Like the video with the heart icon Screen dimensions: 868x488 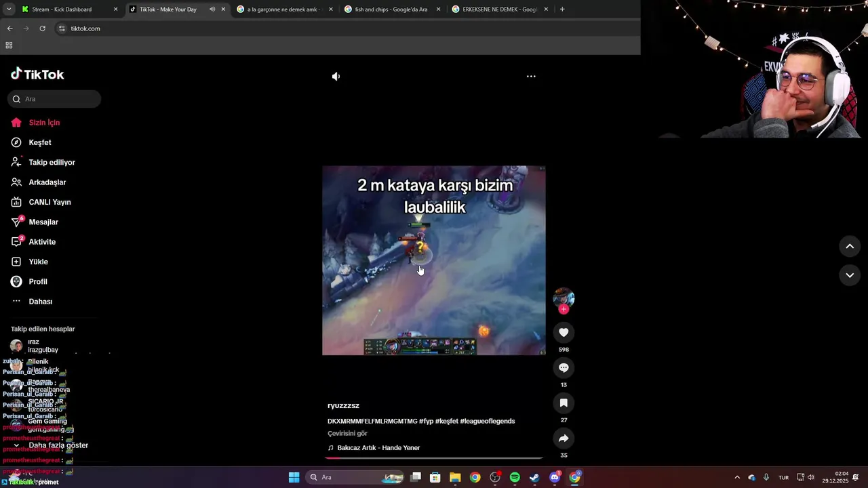(564, 332)
